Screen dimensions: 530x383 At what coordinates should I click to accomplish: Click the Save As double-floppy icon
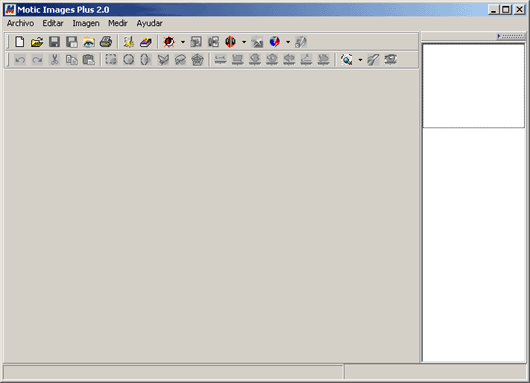click(71, 42)
